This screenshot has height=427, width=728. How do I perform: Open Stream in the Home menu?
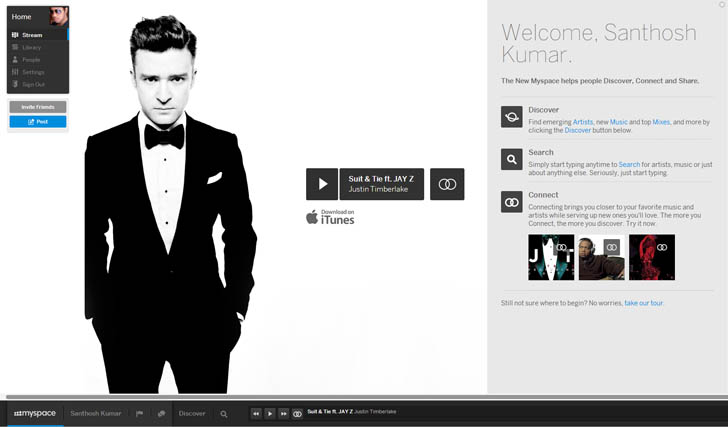tap(38, 35)
